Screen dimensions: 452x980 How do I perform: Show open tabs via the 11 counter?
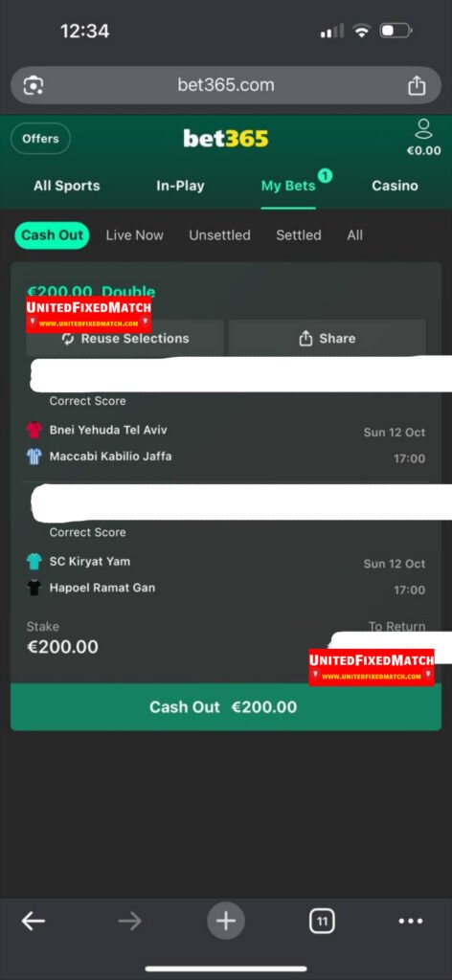tap(322, 921)
